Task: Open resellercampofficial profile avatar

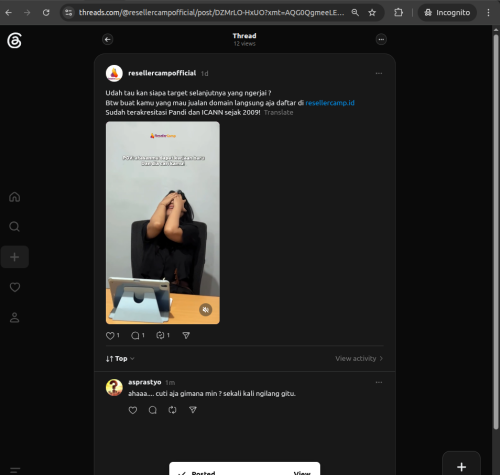Action: (114, 73)
